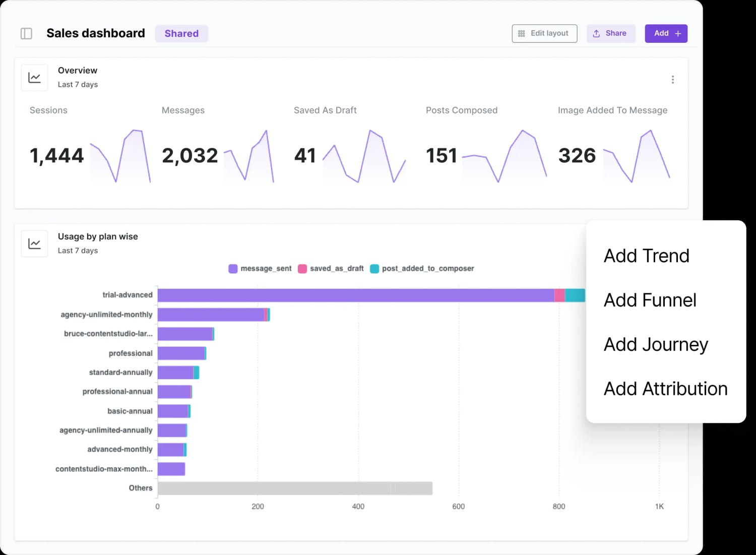Select Add Funnel from the menu
The height and width of the screenshot is (555, 756).
pyautogui.click(x=650, y=300)
